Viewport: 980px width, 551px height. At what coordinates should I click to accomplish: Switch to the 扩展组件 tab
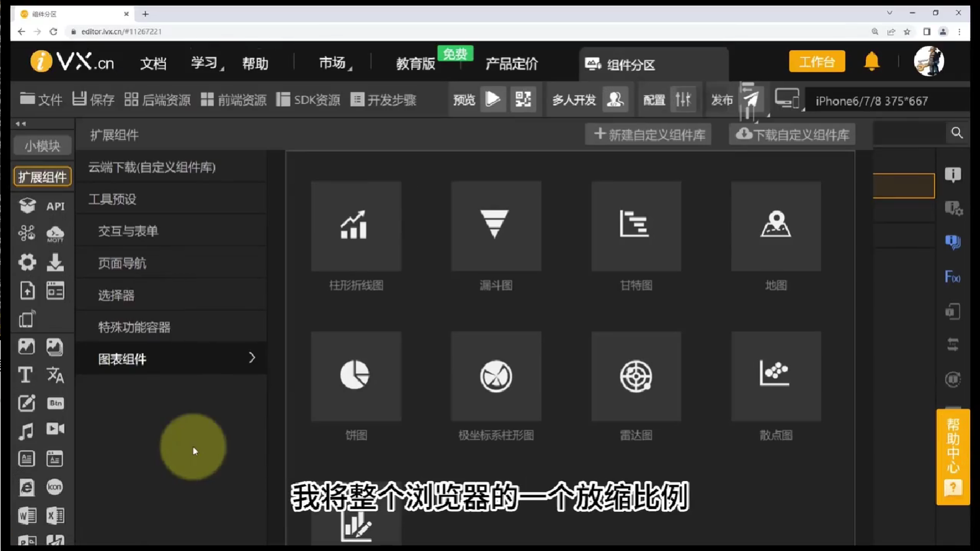pos(42,177)
